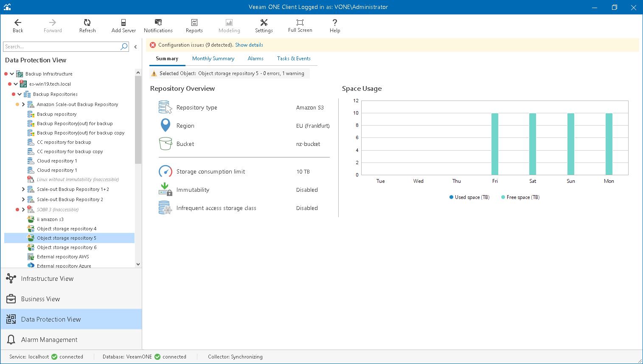Image resolution: width=643 pixels, height=364 pixels.
Task: Click the search input field
Action: pos(62,47)
